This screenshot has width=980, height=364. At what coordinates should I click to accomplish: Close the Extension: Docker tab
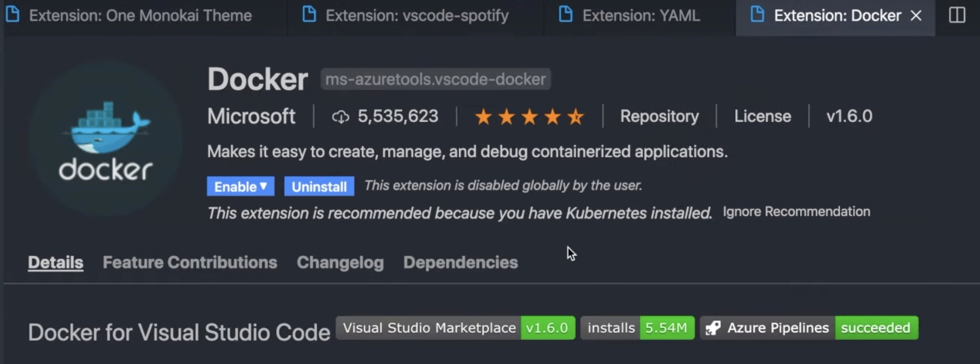(916, 16)
